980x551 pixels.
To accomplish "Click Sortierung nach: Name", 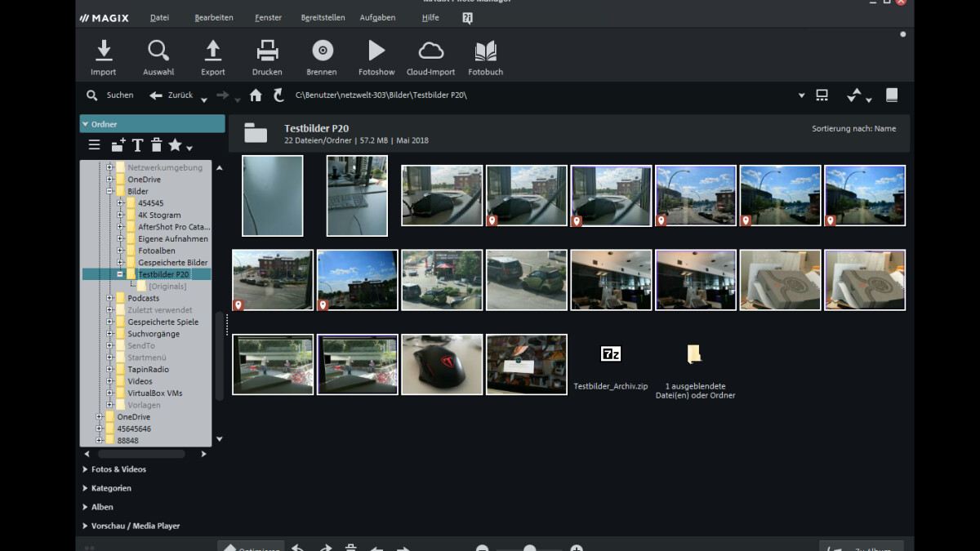I will 853,129.
